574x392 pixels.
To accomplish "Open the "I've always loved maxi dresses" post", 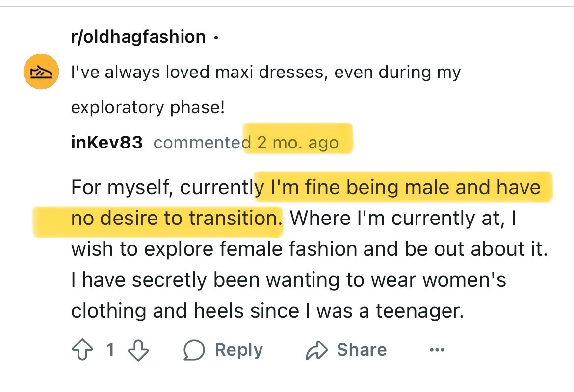I will coord(266,73).
